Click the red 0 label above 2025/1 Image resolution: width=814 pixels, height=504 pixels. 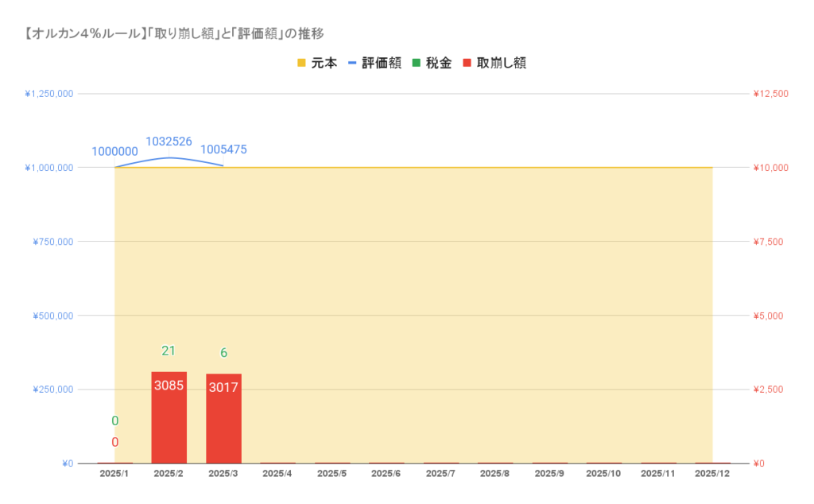tap(114, 442)
